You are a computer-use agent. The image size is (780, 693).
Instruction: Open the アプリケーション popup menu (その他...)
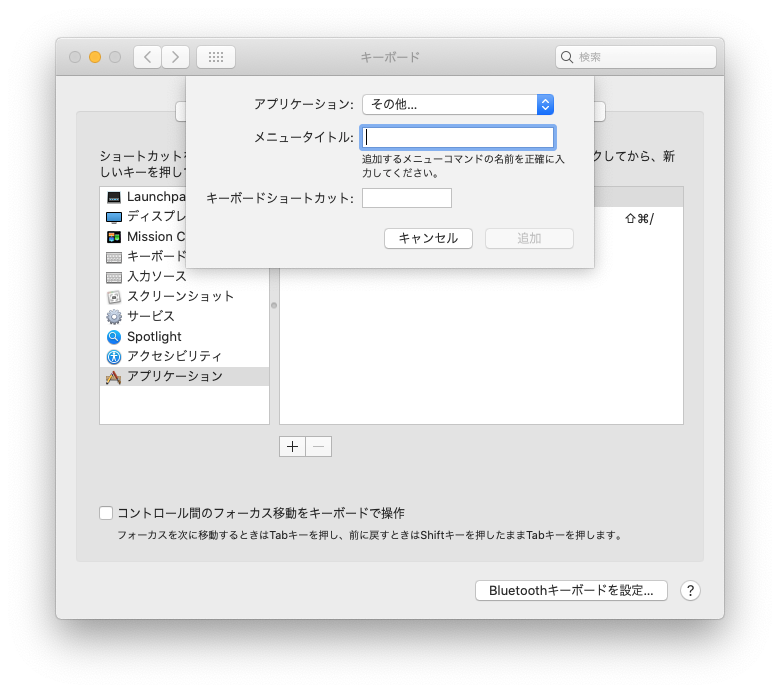458,104
